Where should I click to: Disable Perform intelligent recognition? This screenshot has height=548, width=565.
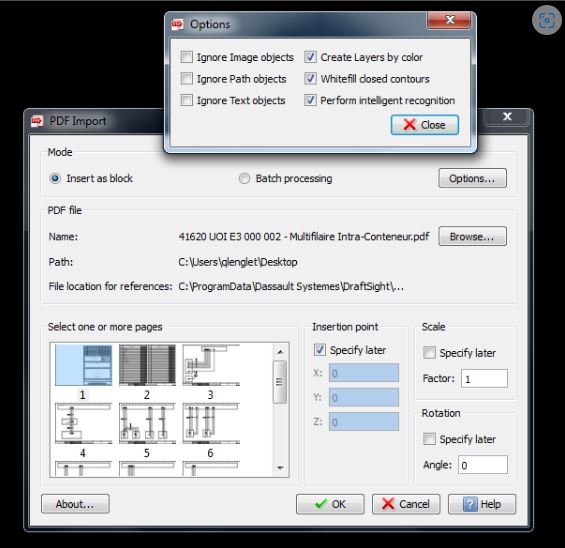[x=310, y=100]
